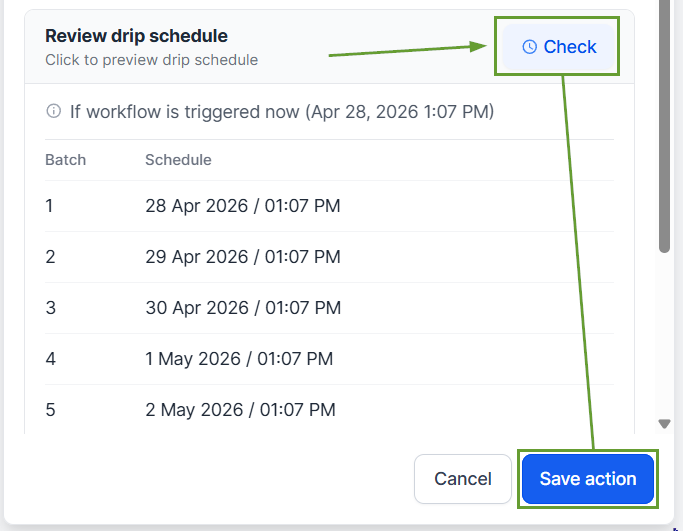Click batch number 2 in the table

tap(50, 257)
